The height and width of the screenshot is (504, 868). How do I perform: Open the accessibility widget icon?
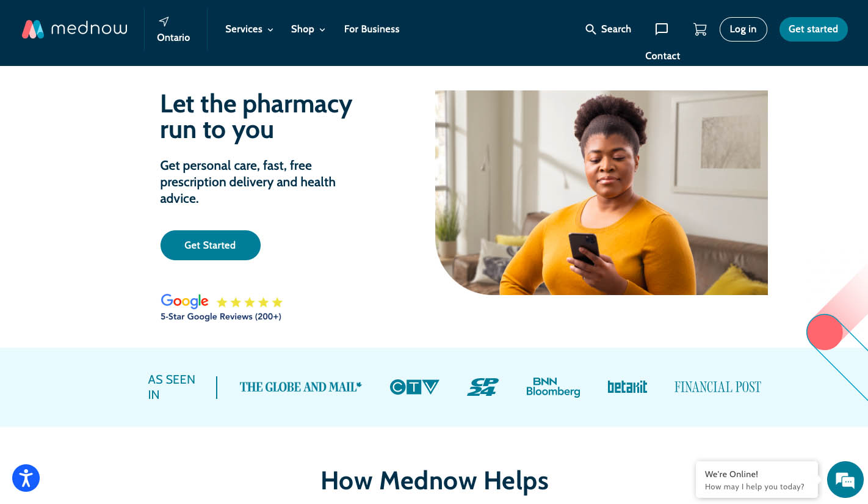26,478
